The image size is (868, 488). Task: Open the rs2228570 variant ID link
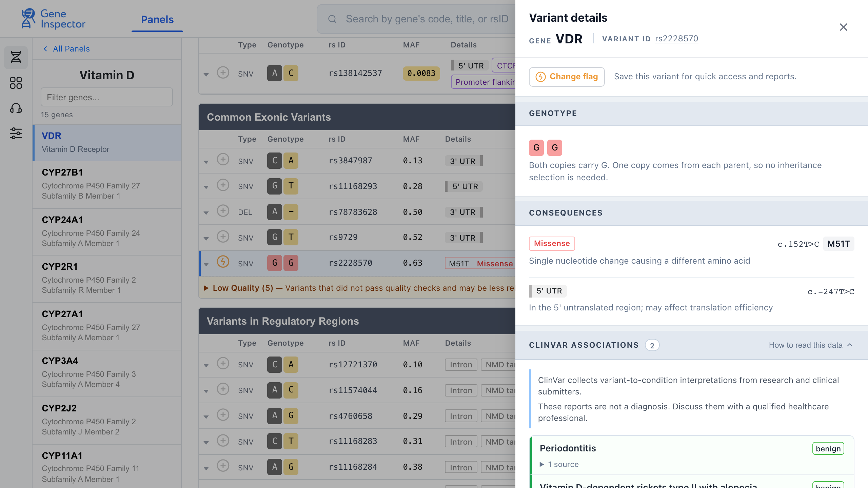(x=676, y=39)
